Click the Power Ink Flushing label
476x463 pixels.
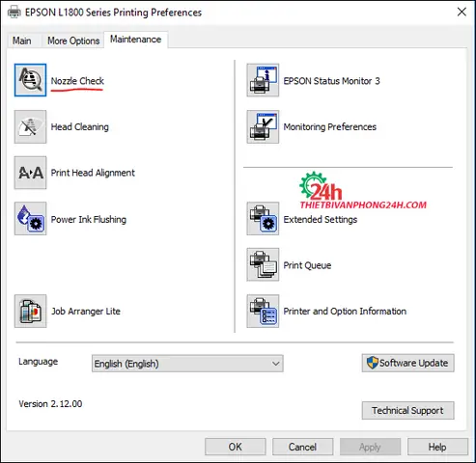89,219
